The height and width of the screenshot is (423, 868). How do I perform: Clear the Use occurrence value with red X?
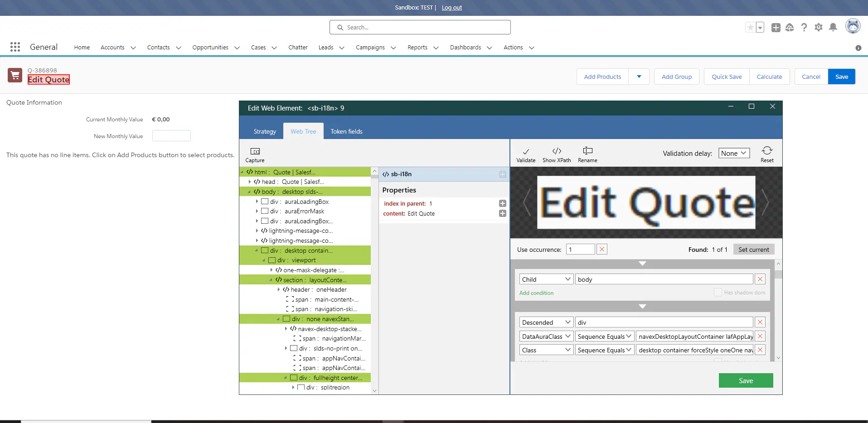[x=602, y=250]
